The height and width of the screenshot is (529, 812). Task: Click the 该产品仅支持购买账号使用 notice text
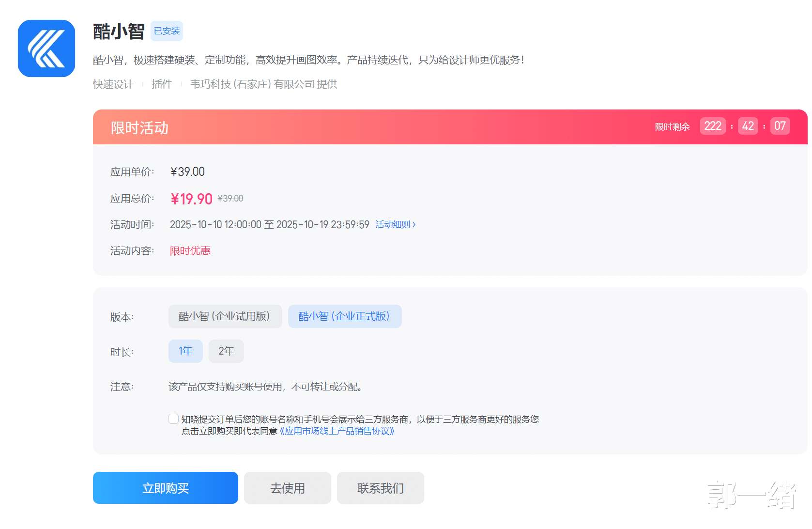pos(265,387)
